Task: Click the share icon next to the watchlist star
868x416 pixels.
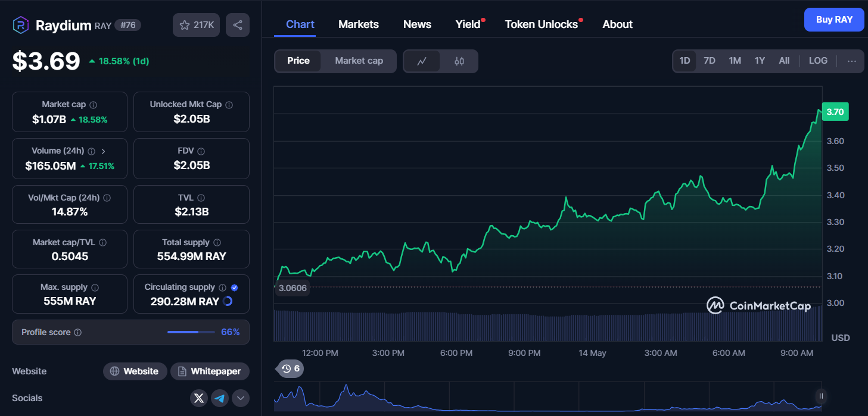Action: (x=238, y=25)
